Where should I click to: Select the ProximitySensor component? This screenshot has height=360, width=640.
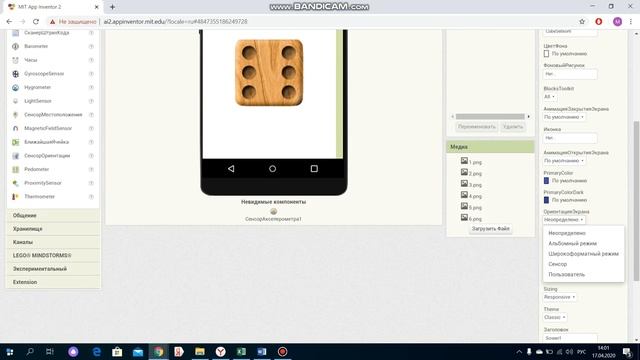click(42, 183)
